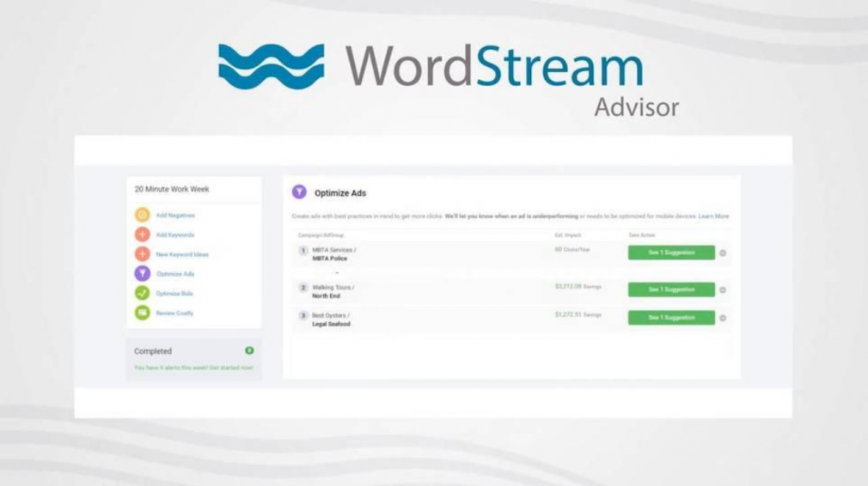Click the red plus icon beside New Keyword Ideas

click(143, 254)
